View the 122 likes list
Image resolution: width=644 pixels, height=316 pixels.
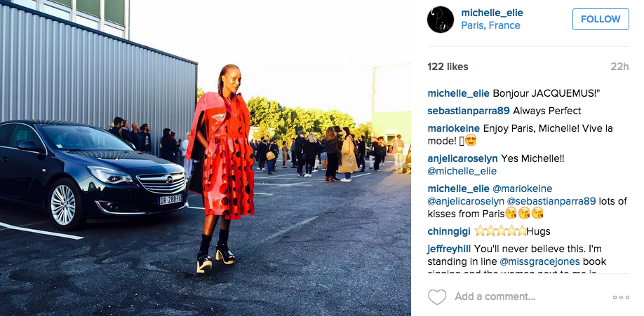[x=448, y=67]
